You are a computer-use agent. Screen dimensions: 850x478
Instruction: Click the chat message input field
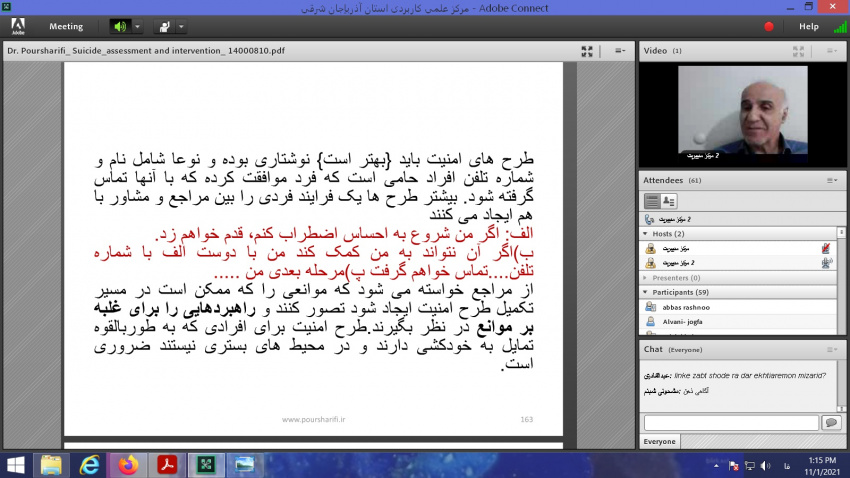[730, 423]
